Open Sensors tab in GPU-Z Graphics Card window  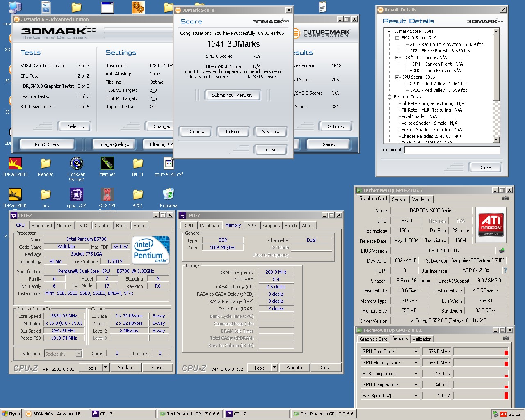pos(399,199)
